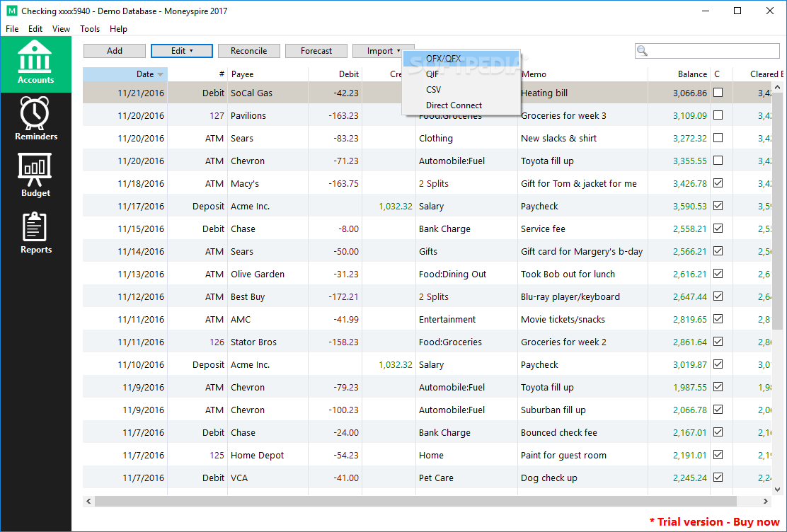Check cleared box for Chevron 11/20 row
The width and height of the screenshot is (787, 532).
click(718, 160)
